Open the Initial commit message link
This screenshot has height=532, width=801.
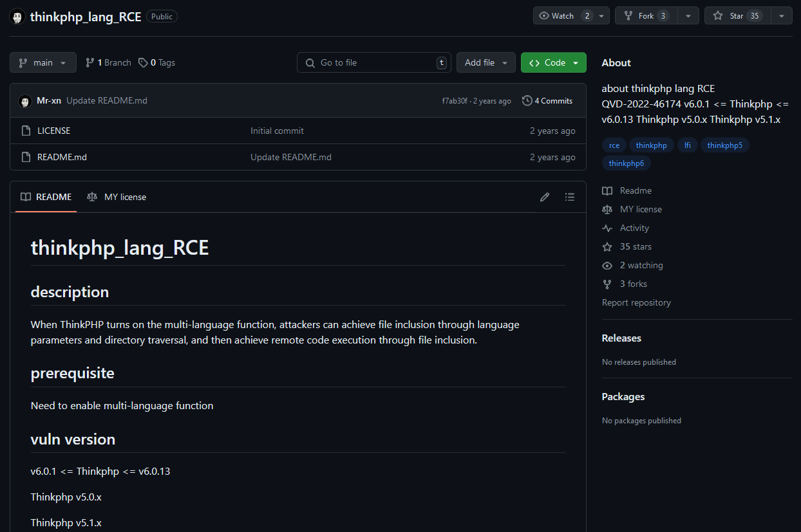(277, 131)
